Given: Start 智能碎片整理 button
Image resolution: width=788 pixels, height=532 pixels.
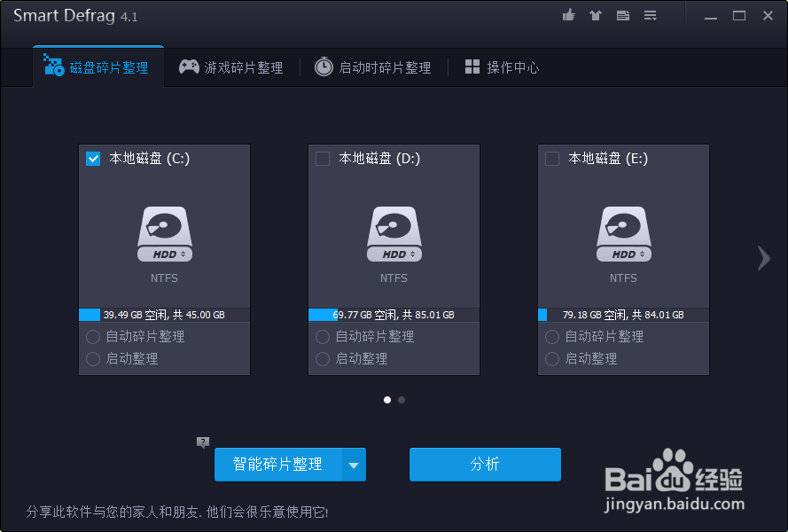Looking at the screenshot, I should 278,465.
